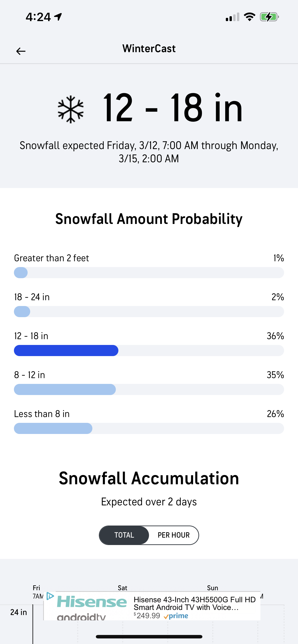
Task: Tap the cellular signal bars icon
Action: point(232,17)
